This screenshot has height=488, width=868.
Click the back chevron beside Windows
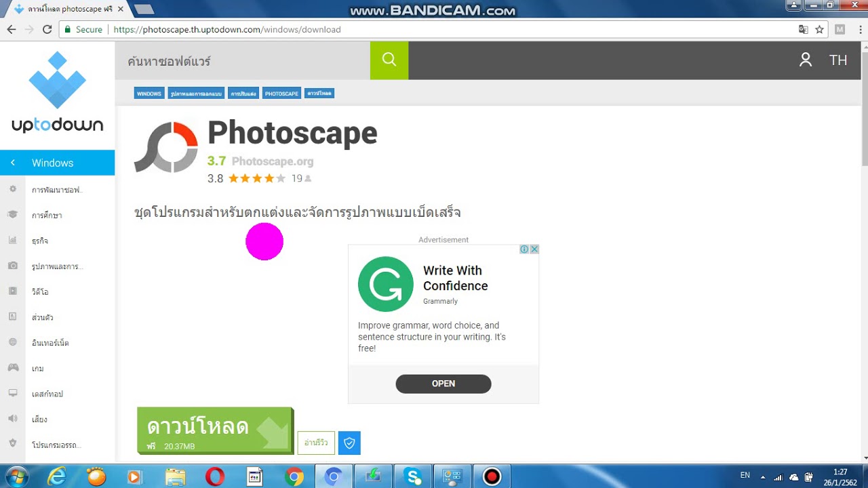coord(13,163)
